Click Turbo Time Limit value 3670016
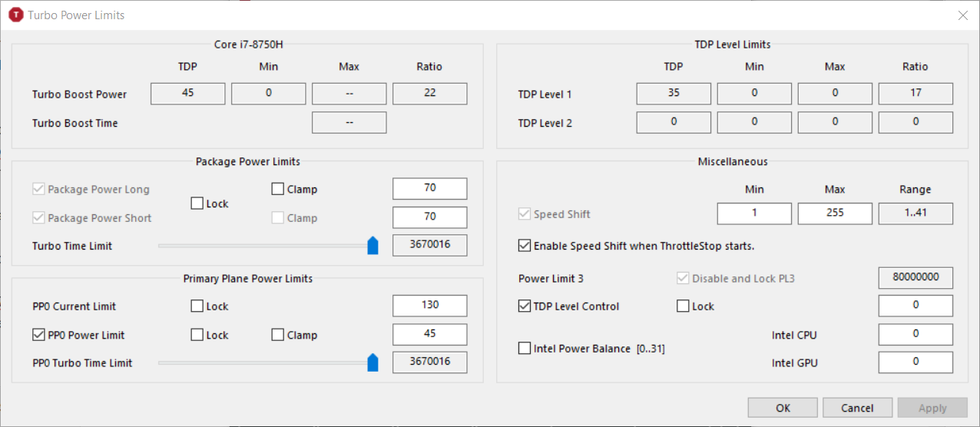The height and width of the screenshot is (427, 980). click(430, 246)
